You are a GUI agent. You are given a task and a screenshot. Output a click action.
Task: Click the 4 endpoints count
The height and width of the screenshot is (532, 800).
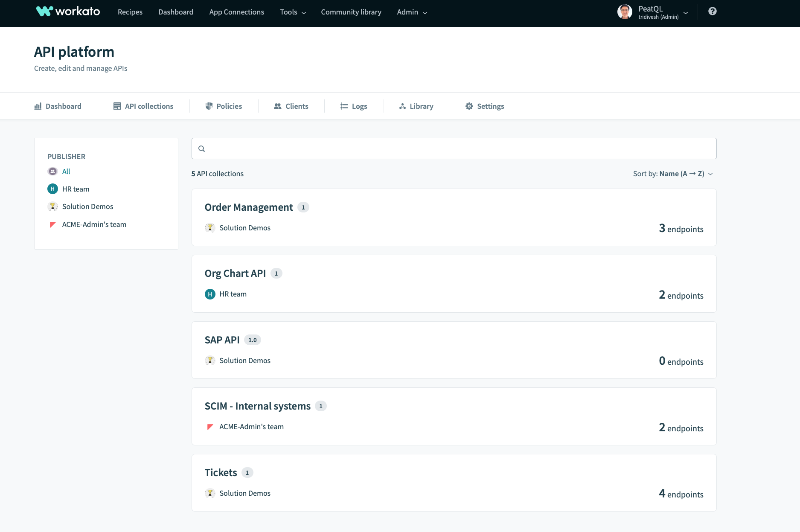[x=681, y=494]
